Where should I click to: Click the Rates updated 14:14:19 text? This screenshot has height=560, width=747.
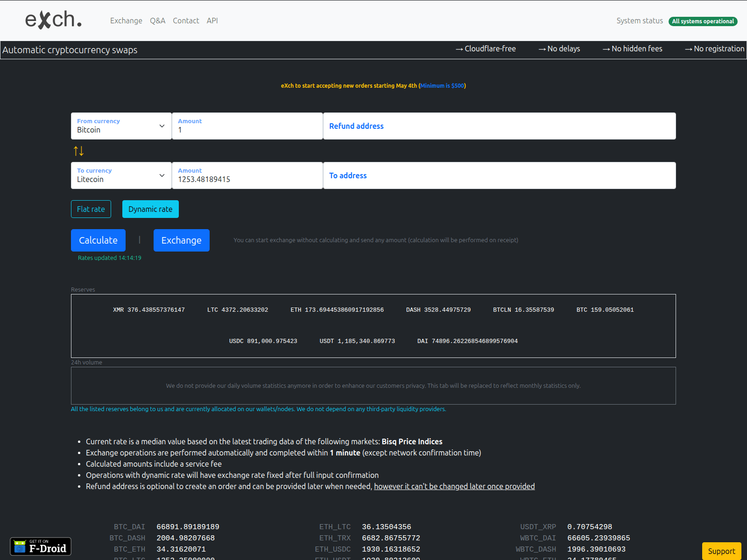[110, 258]
